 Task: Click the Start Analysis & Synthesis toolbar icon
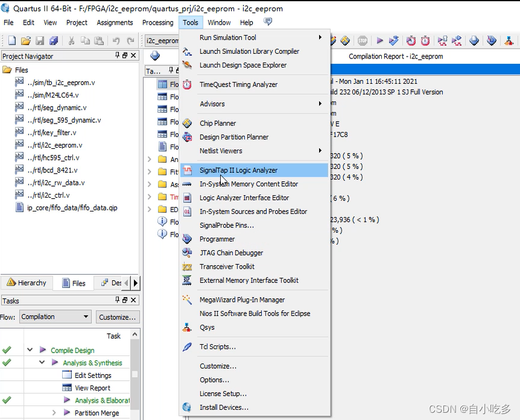click(x=394, y=41)
